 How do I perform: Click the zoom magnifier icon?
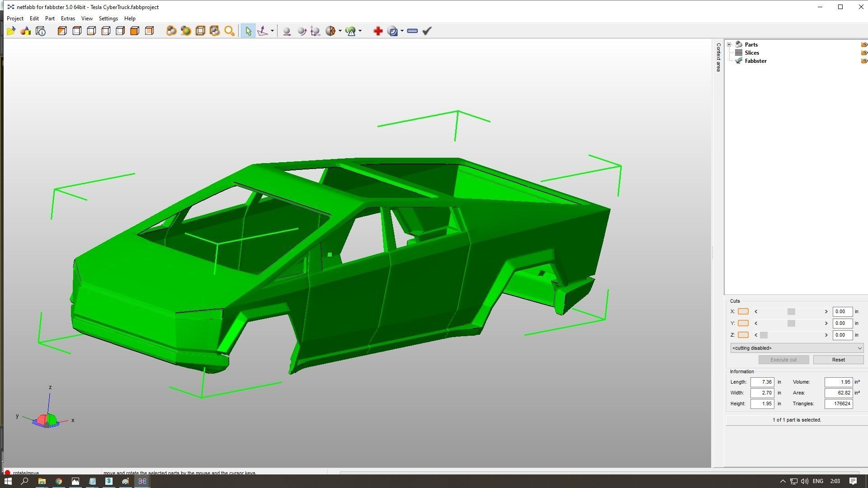pyautogui.click(x=229, y=31)
